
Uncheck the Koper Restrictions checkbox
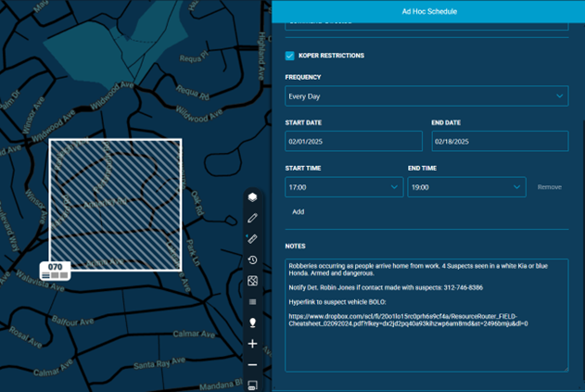point(289,56)
